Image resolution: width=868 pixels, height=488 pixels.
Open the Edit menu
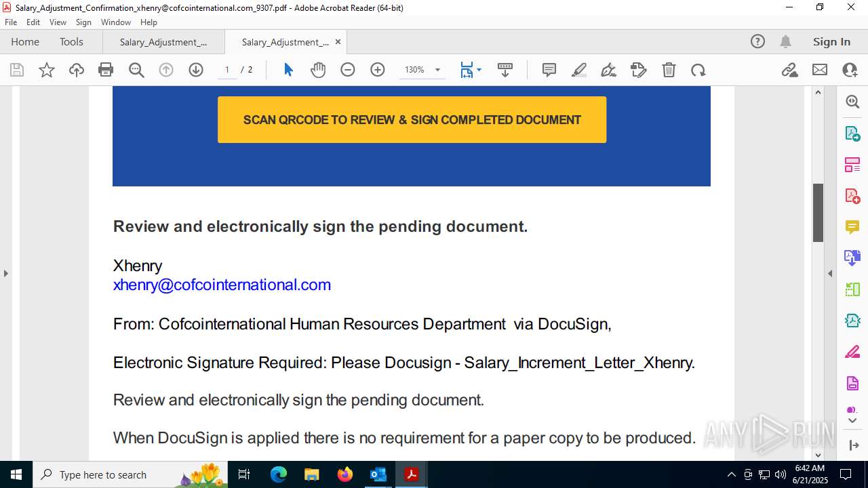coord(33,22)
